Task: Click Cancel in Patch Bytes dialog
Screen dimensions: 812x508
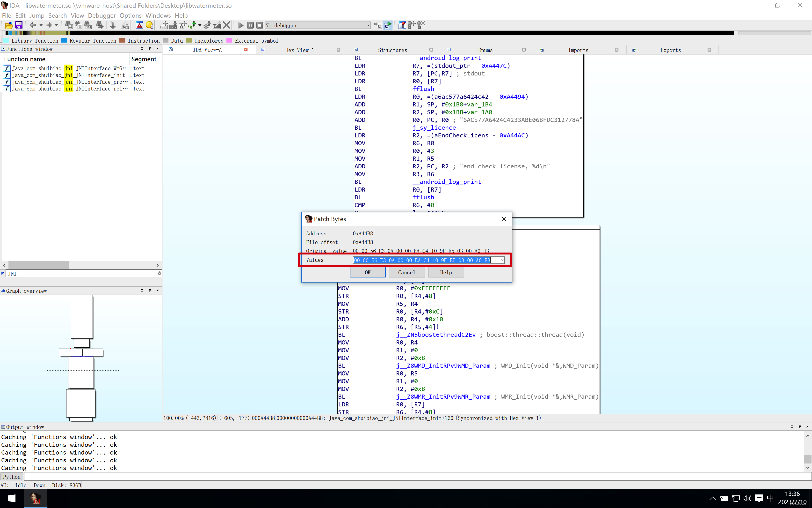Action: 407,272
